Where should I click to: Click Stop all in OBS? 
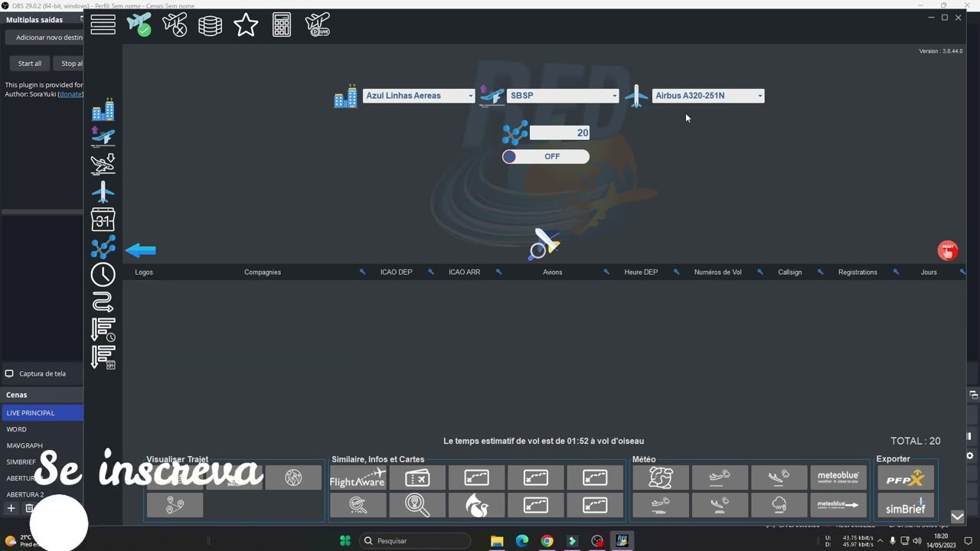tap(70, 64)
